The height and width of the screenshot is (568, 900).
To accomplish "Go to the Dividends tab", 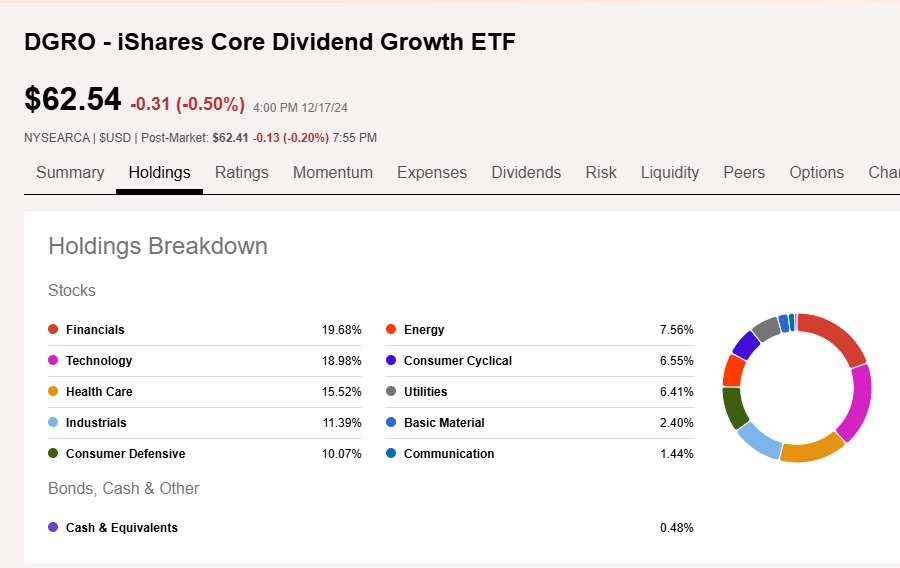I will pyautogui.click(x=526, y=172).
